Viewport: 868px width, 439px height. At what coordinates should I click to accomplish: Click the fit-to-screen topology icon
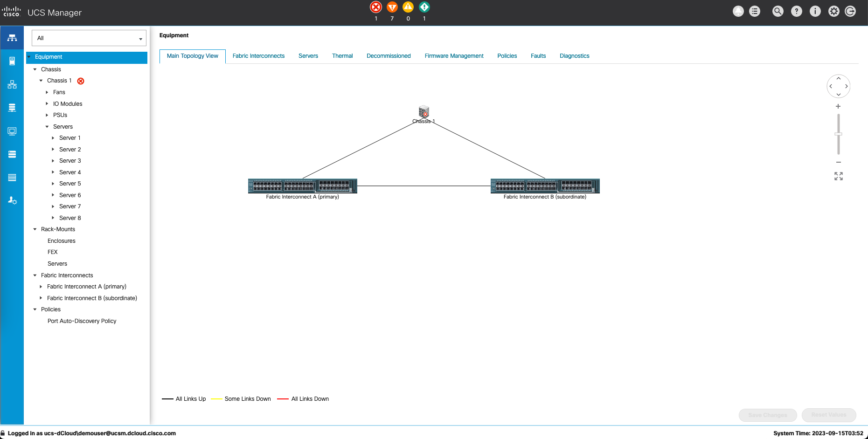click(x=839, y=176)
